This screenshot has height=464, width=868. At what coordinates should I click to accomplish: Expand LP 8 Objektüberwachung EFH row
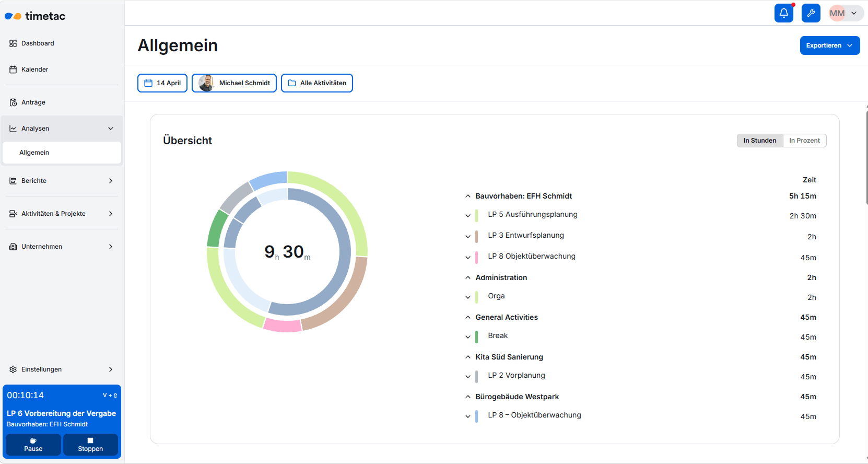(468, 257)
